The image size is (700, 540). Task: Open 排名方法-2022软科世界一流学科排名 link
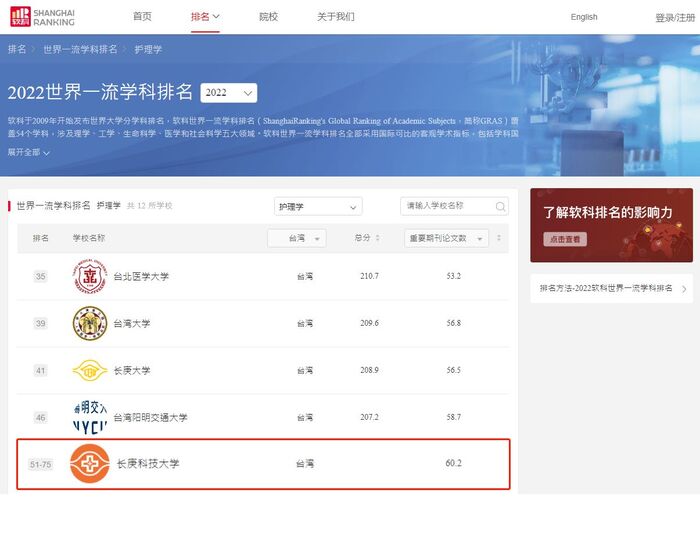[606, 288]
